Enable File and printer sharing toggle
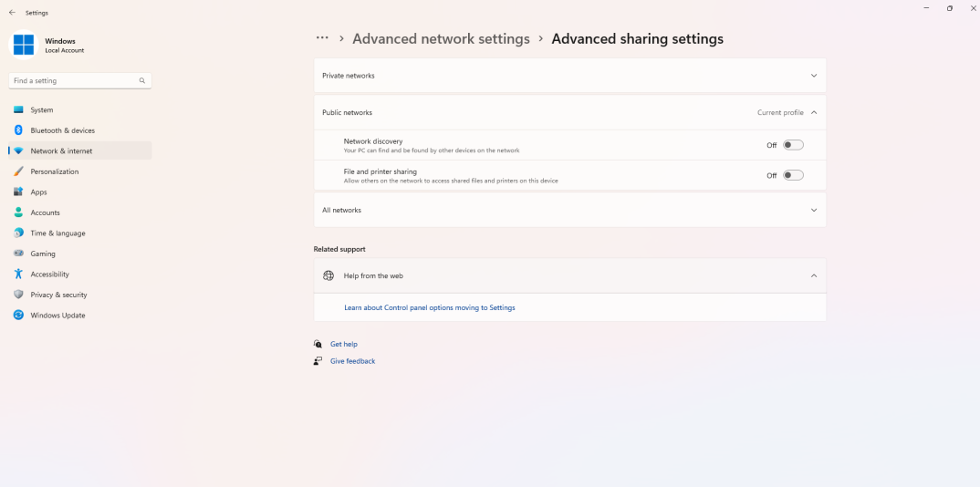Image resolution: width=980 pixels, height=487 pixels. tap(793, 175)
